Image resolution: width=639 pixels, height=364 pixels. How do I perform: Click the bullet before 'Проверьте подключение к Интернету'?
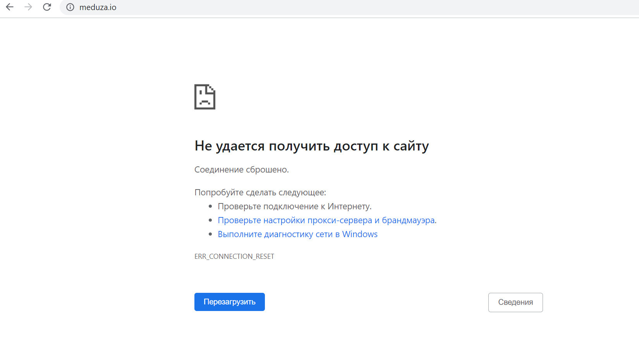point(210,207)
